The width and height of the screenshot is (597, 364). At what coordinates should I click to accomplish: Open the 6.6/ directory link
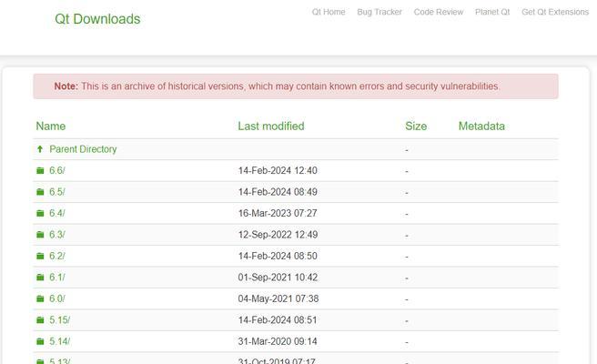[x=57, y=170]
